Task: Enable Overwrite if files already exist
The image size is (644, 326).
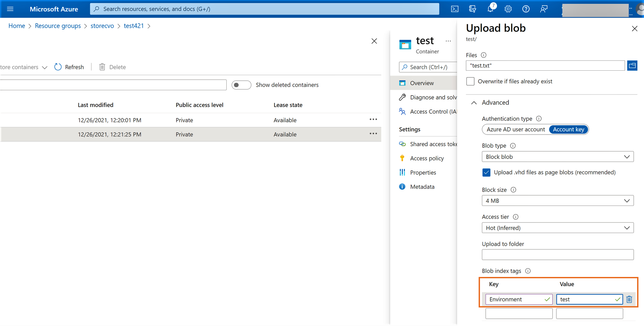Action: pos(470,81)
